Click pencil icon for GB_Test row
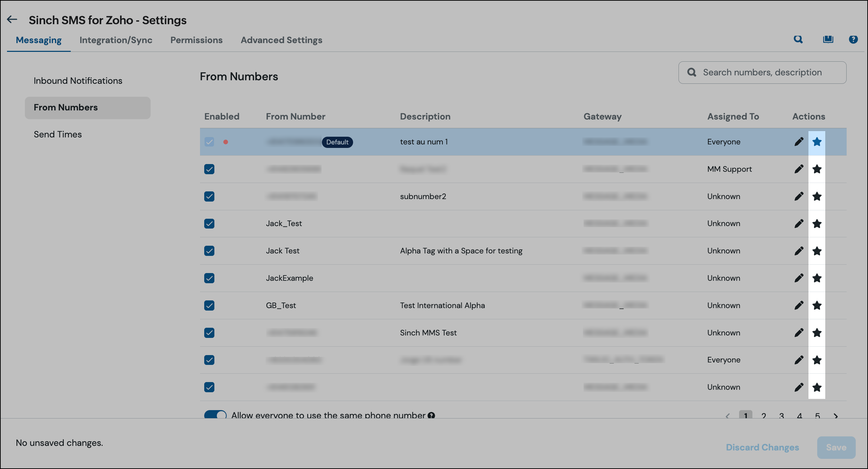This screenshot has width=868, height=469. click(x=799, y=305)
